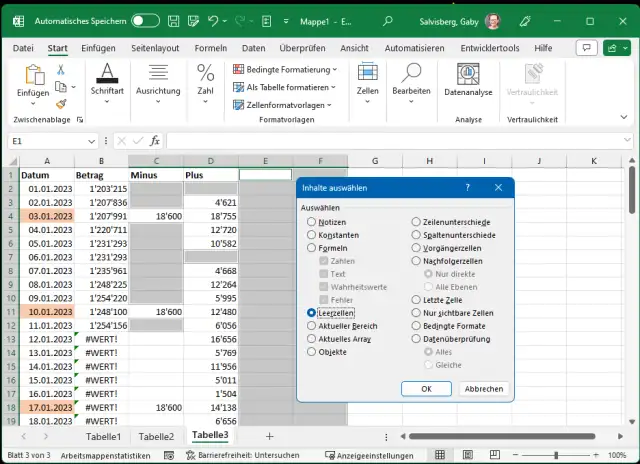The image size is (640, 464).
Task: Click Abbrechen to cancel the dialog
Action: [x=483, y=388]
